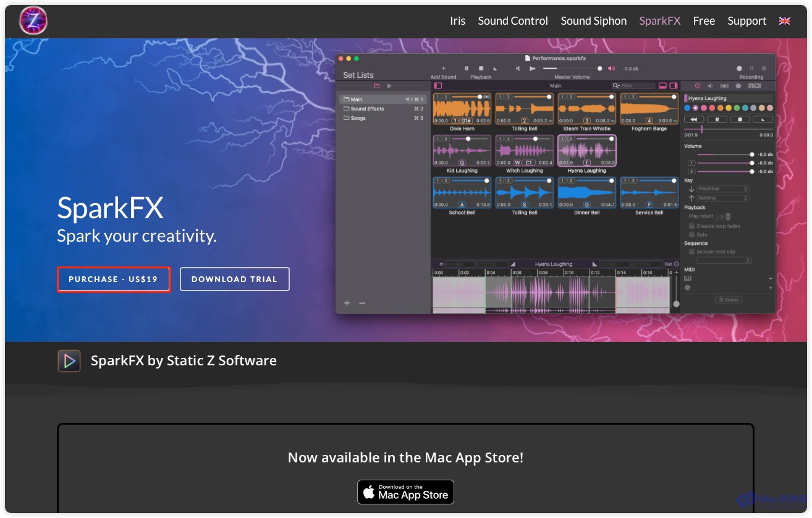Select the Main set list
The image size is (812, 518).
point(383,99)
